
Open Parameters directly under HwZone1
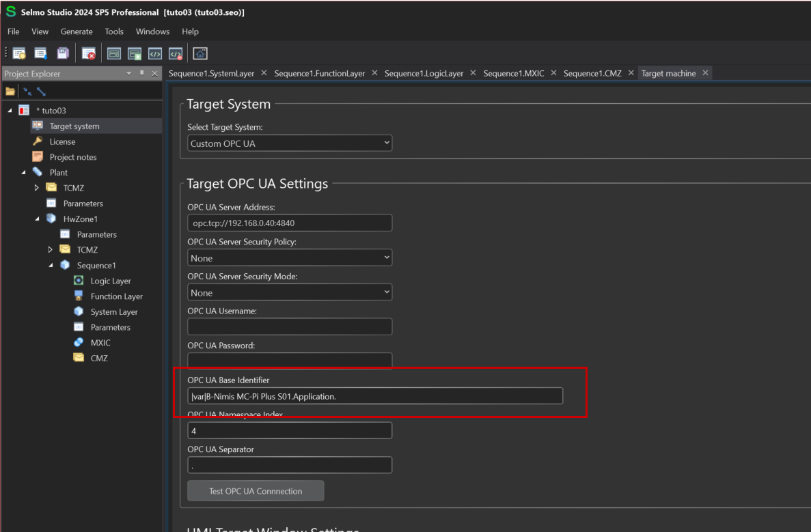pos(97,234)
